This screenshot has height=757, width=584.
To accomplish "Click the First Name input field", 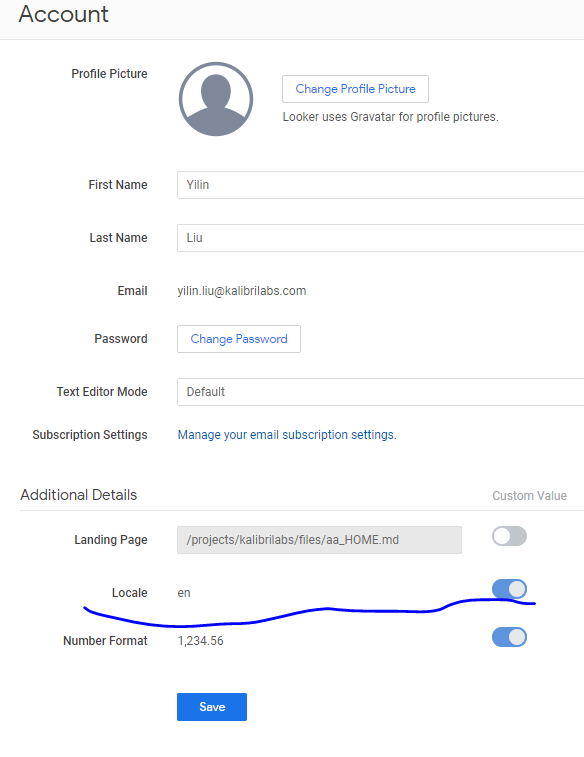I will (380, 185).
